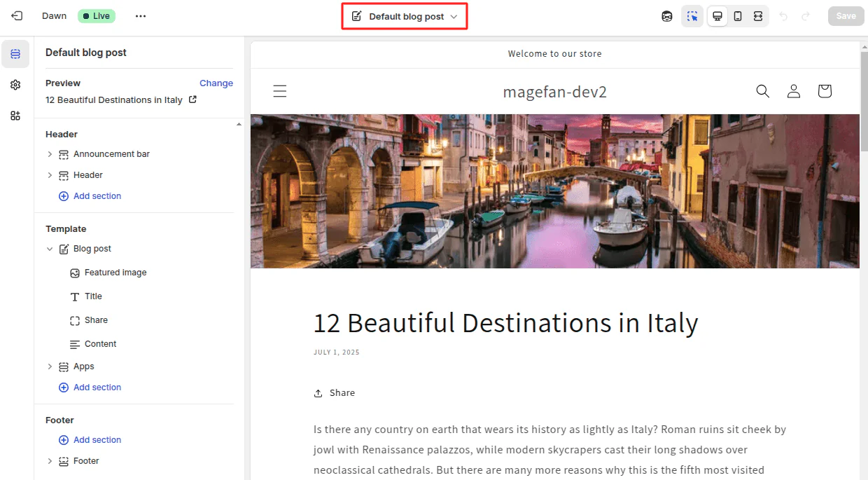The image size is (868, 480).
Task: Open the three-dots more actions menu
Action: coord(141,16)
